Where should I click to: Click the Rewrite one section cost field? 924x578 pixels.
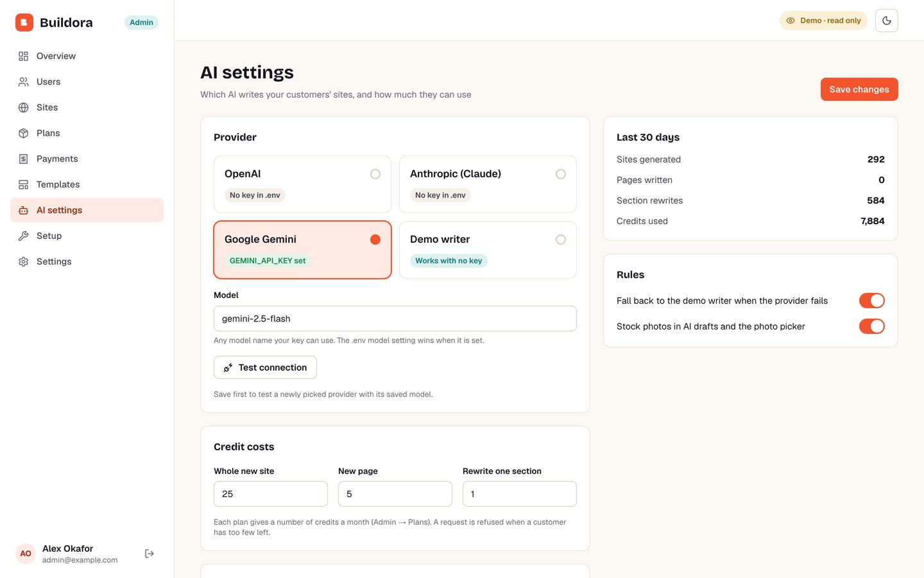coord(520,494)
